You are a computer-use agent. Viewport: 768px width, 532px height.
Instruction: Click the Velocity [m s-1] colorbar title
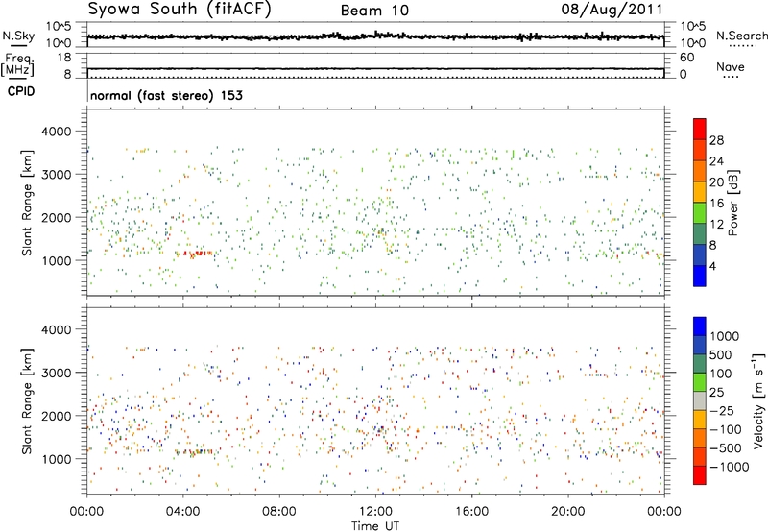758,400
